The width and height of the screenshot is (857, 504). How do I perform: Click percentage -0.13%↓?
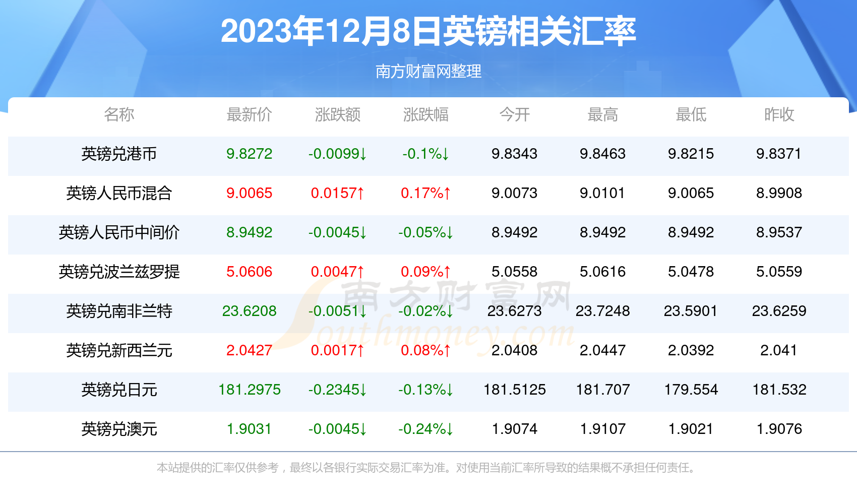(x=425, y=390)
